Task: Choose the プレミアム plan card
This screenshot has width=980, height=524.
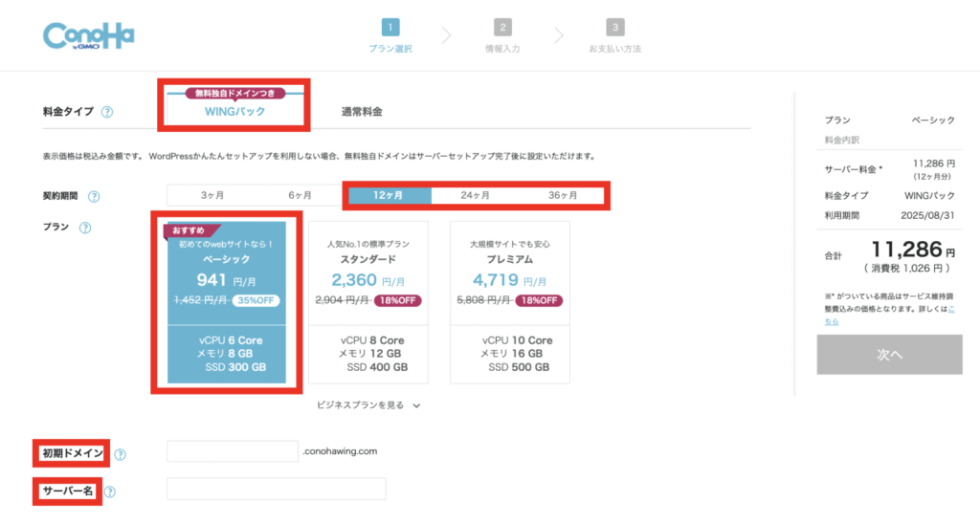Action: (510, 302)
